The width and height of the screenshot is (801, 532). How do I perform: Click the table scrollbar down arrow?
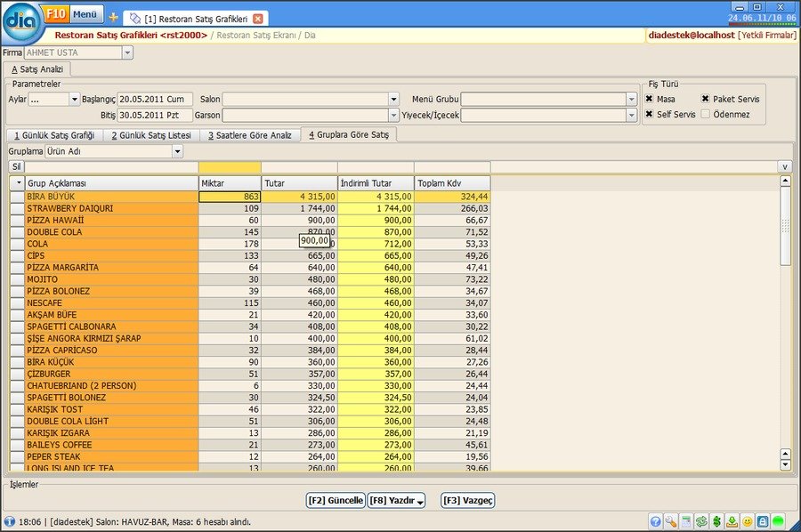point(786,464)
